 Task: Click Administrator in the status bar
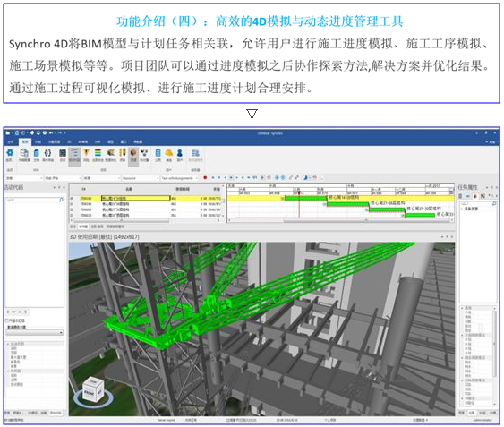483,420
